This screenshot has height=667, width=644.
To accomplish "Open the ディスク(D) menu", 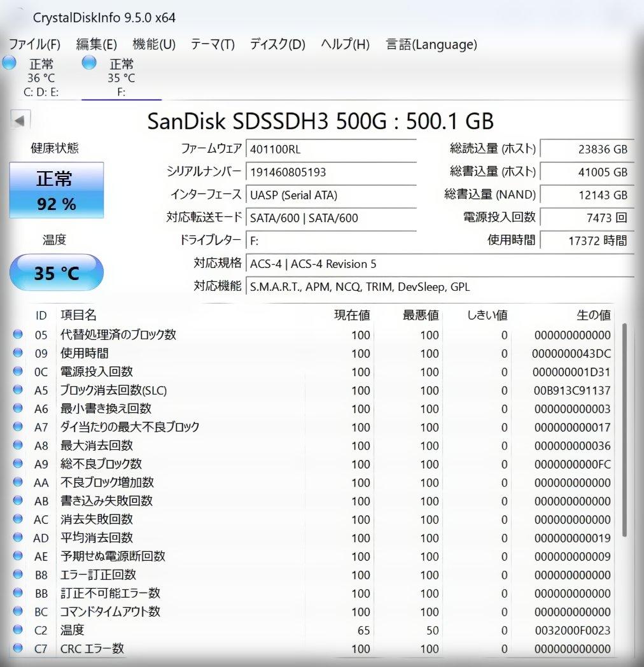I will tap(277, 45).
